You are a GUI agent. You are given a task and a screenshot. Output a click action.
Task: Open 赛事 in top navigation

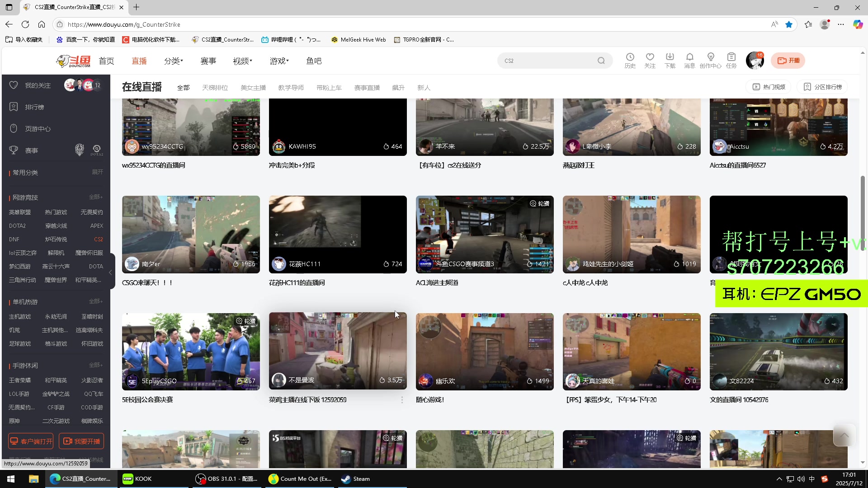208,61
